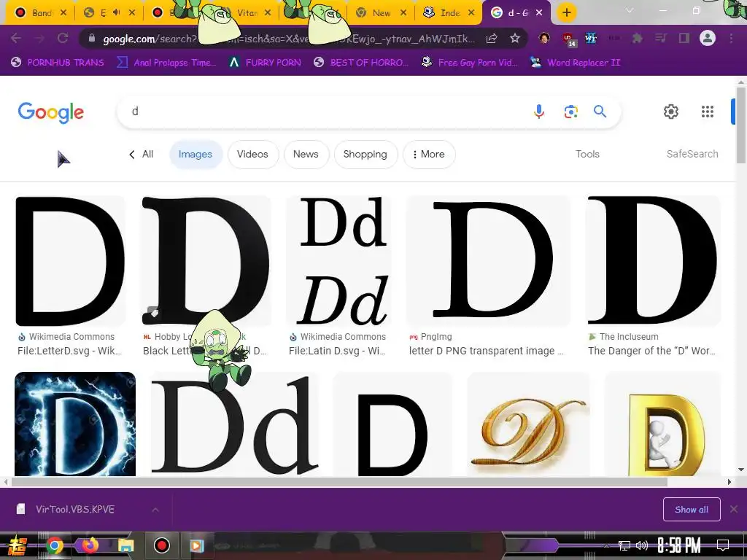Open the recorder app in the taskbar
This screenshot has width=747, height=560.
click(161, 545)
